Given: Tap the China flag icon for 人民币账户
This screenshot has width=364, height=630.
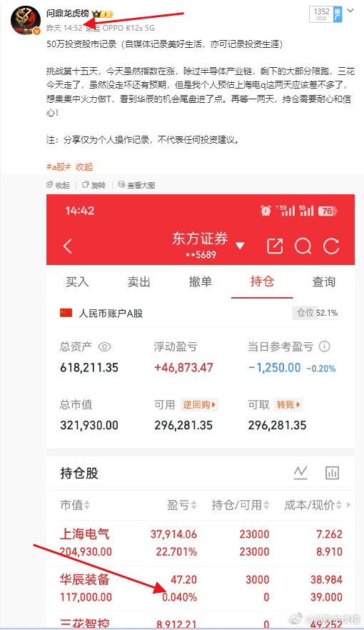Looking at the screenshot, I should 66,313.
